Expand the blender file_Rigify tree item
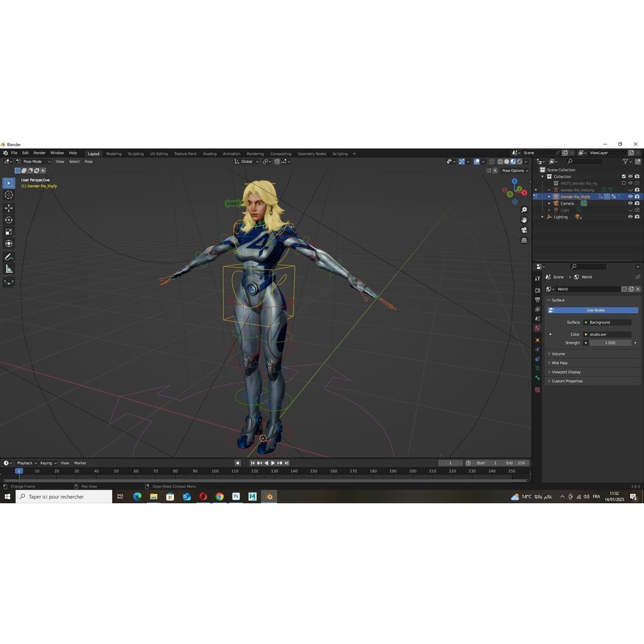 pyautogui.click(x=549, y=197)
